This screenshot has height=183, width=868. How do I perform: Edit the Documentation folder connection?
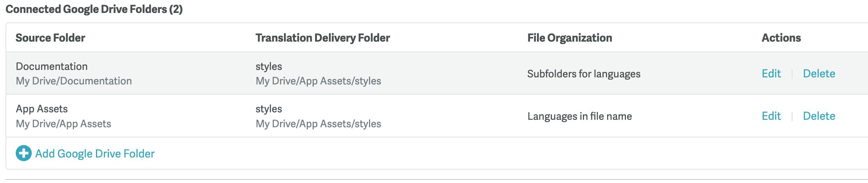(771, 73)
